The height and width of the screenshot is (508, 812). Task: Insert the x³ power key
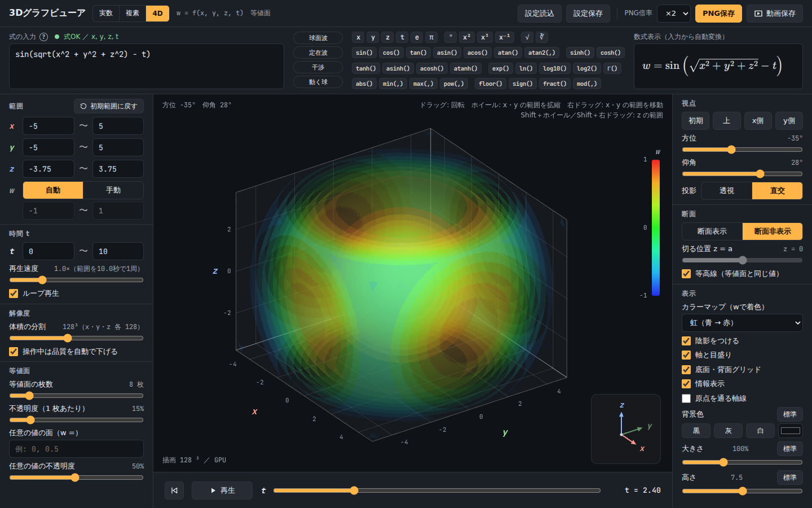[x=484, y=37]
